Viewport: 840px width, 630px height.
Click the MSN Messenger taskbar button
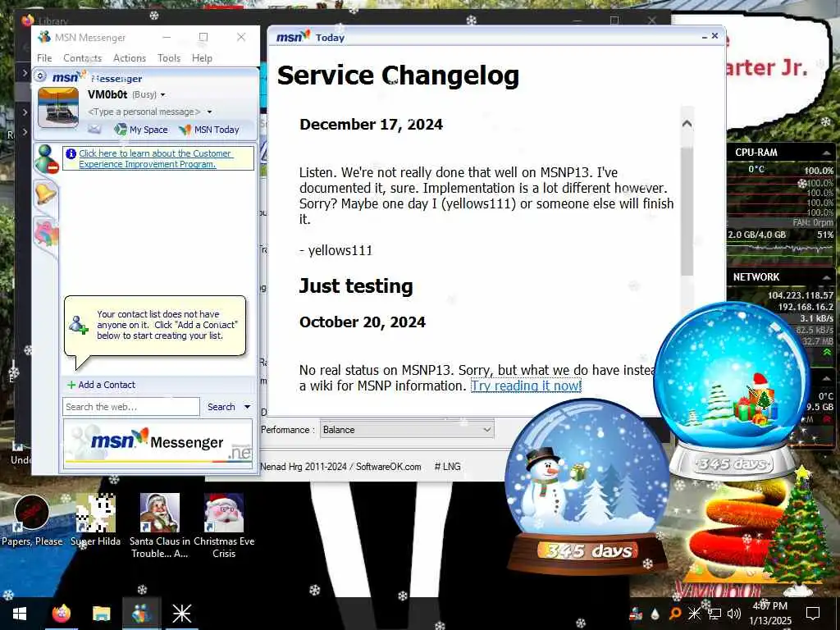pos(141,614)
